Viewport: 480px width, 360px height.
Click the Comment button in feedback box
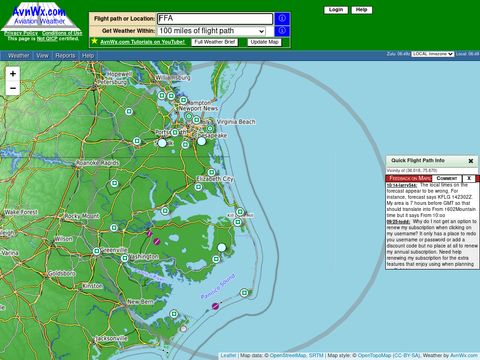(447, 178)
